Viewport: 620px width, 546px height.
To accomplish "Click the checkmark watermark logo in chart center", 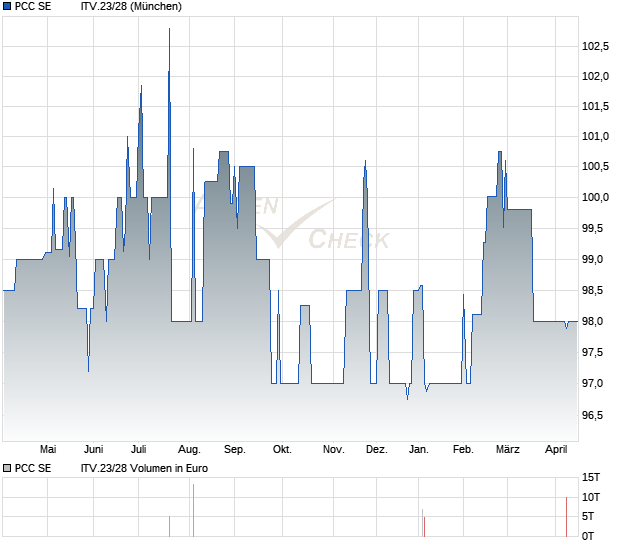I will click(x=300, y=225).
